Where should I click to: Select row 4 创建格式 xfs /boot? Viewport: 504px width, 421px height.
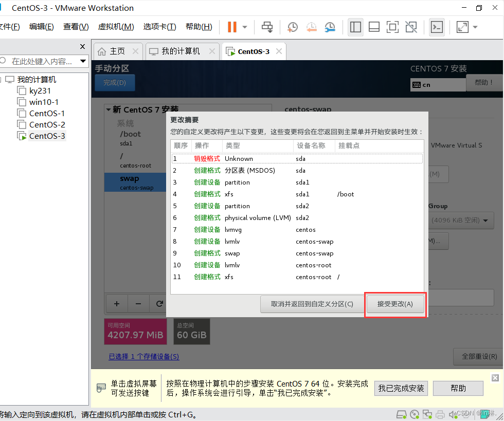[297, 194]
